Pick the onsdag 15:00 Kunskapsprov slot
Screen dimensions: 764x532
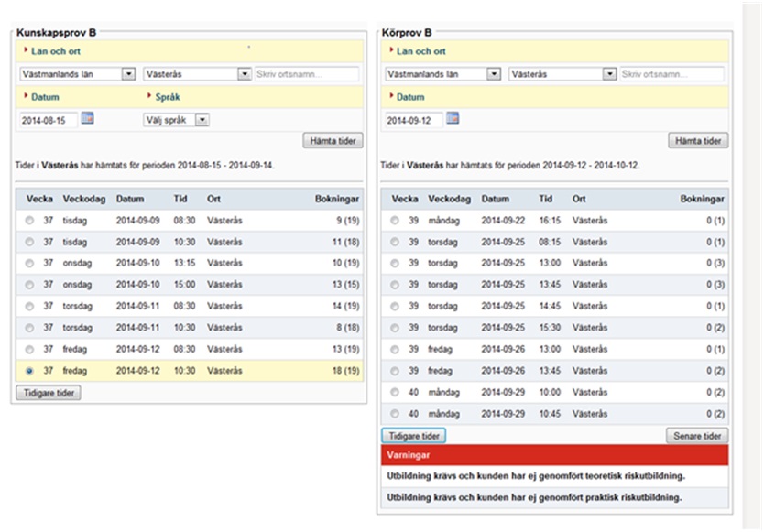point(190,285)
